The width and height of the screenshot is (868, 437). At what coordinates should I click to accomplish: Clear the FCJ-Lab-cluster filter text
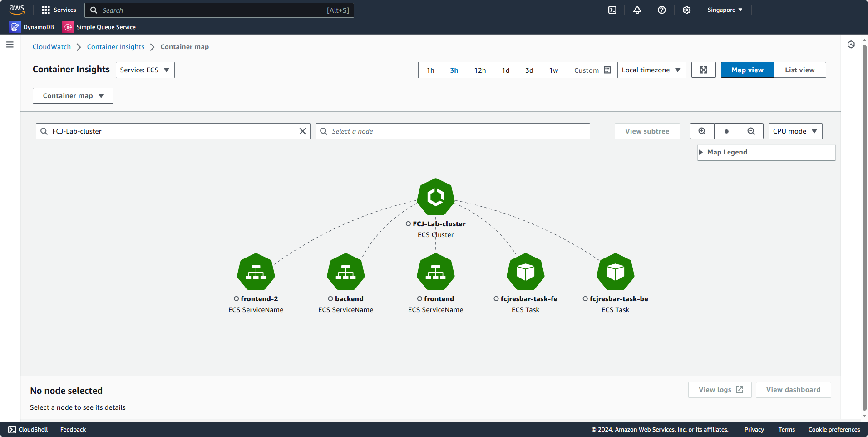(303, 131)
